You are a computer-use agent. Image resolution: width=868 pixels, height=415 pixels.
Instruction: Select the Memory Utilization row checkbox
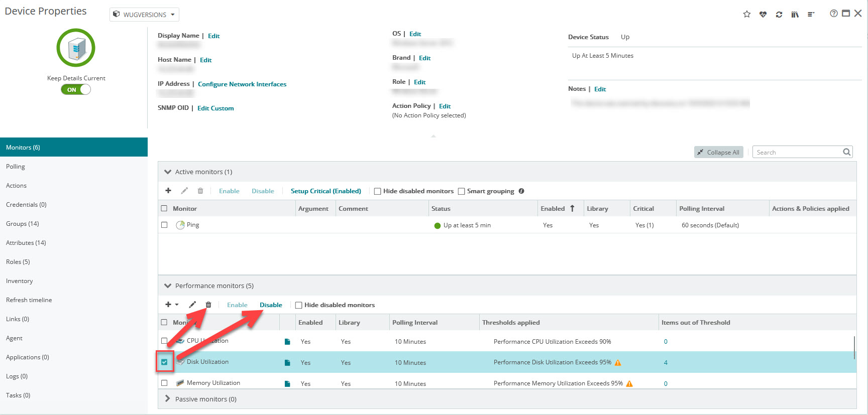pyautogui.click(x=164, y=383)
